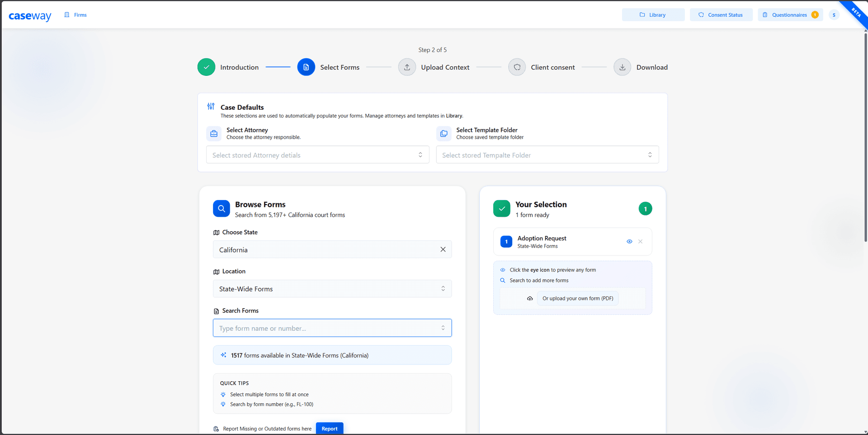Expand the search forms chevron arrows
868x435 pixels.
(443, 328)
